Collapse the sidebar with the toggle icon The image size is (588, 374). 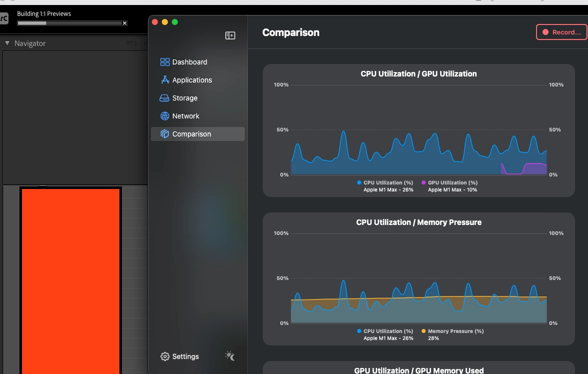click(x=230, y=35)
